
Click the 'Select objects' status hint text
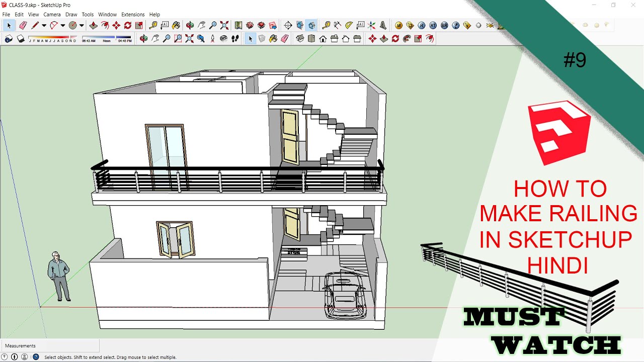click(110, 357)
